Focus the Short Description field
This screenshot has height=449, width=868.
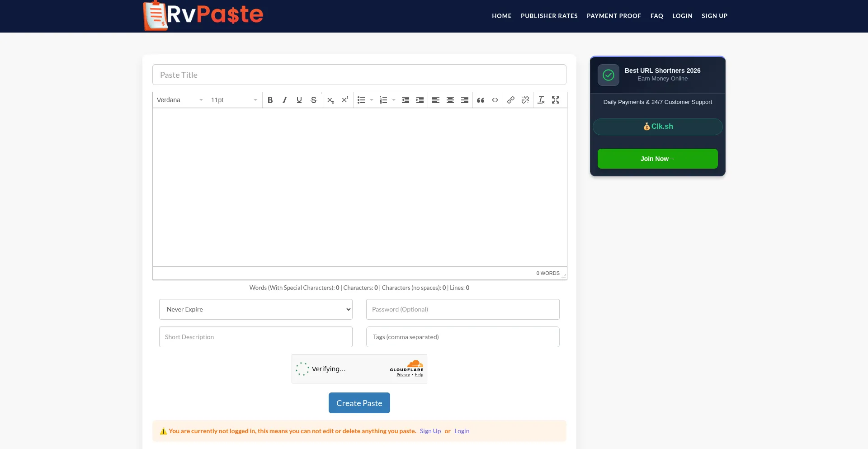pos(256,337)
